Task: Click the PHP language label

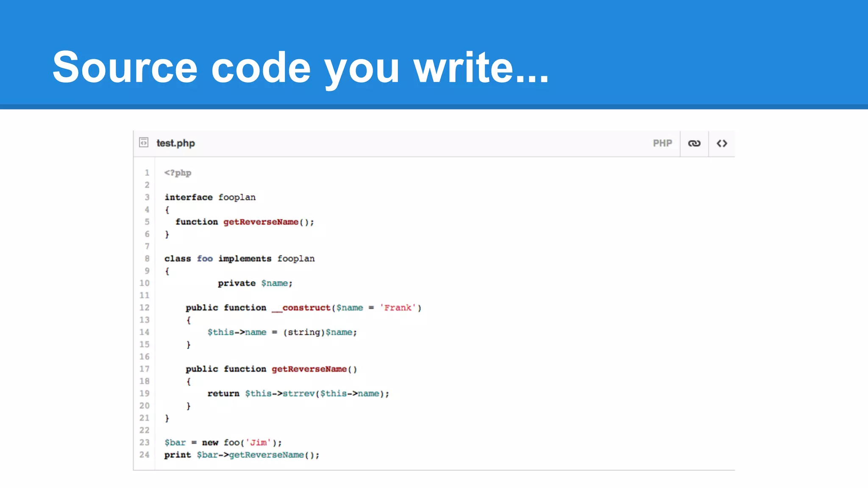Action: 662,143
